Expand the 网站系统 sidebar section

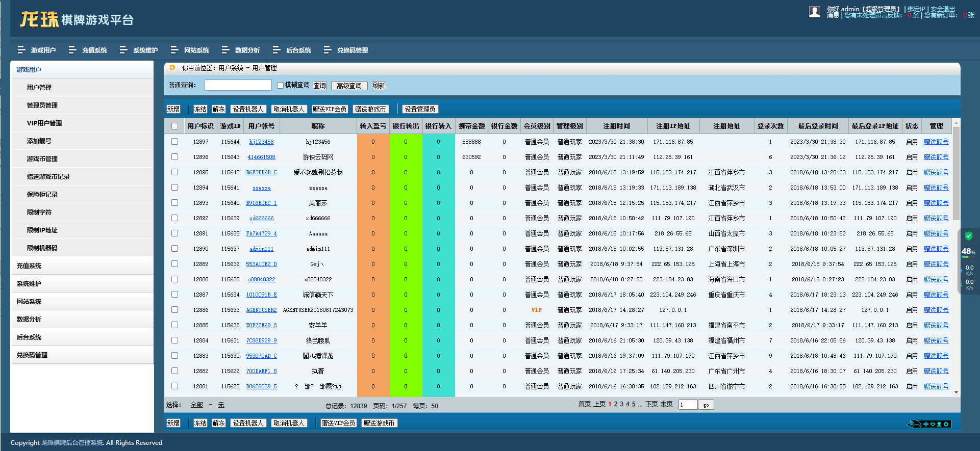[82, 301]
